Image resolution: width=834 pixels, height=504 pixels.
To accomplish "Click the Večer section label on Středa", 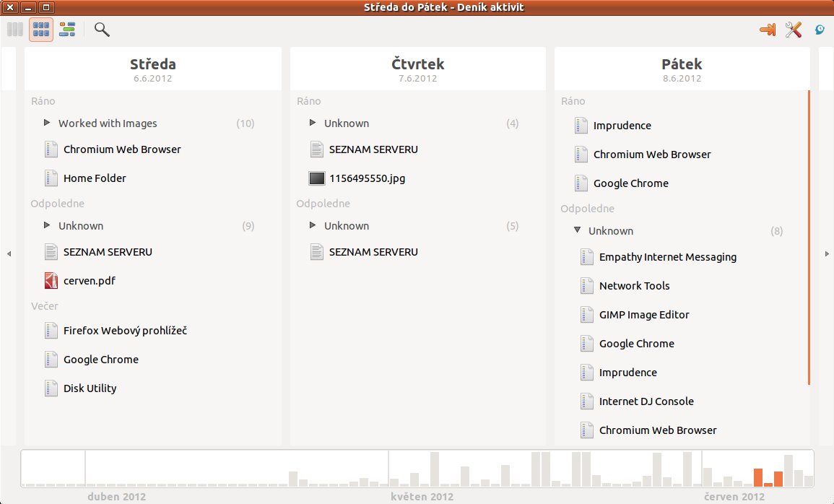I will point(45,306).
